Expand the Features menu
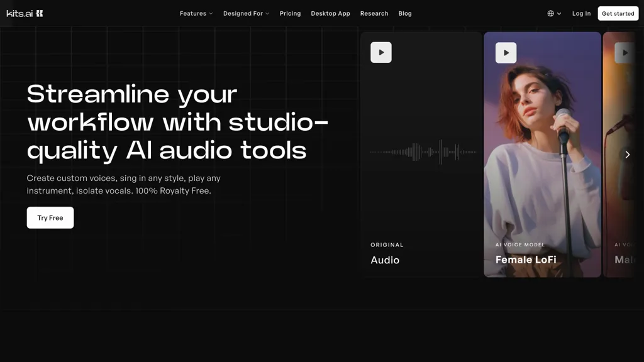Viewport: 644px width, 362px height. pyautogui.click(x=196, y=13)
